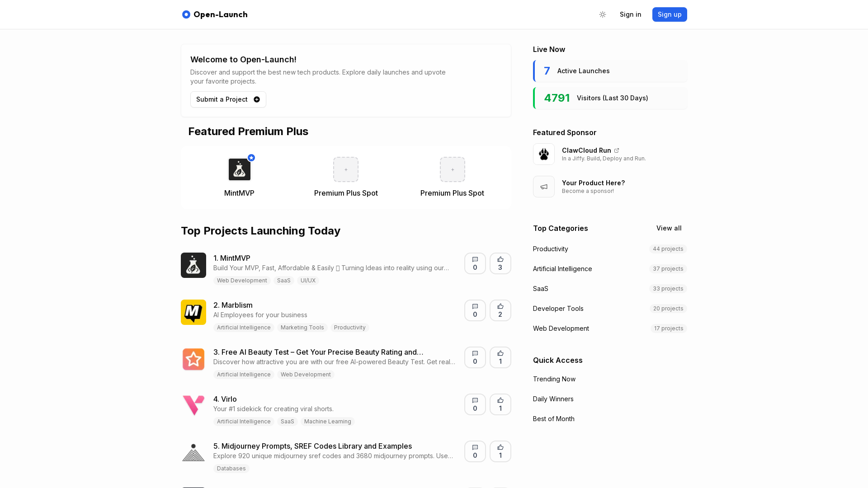Open the Midjourney Prompts project logo
Viewport: 868px width, 488px height.
193,453
